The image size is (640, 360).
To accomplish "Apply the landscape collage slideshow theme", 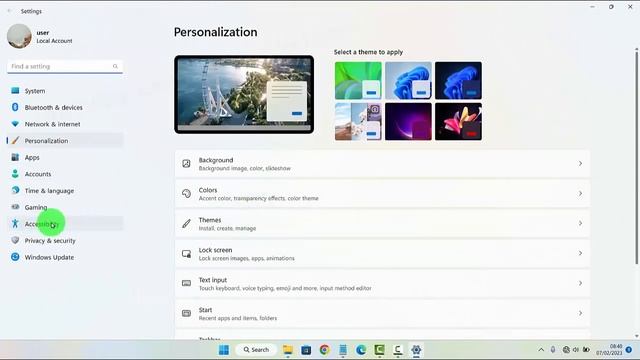I will [358, 121].
